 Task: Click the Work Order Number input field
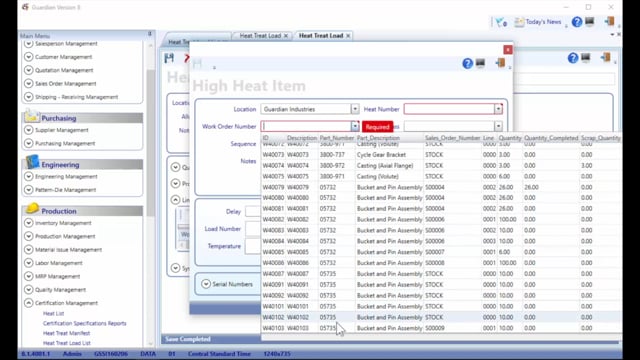coord(306,127)
